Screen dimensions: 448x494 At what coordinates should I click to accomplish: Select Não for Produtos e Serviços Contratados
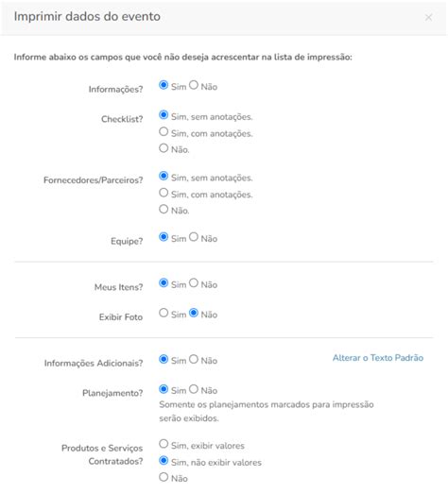[x=164, y=477]
